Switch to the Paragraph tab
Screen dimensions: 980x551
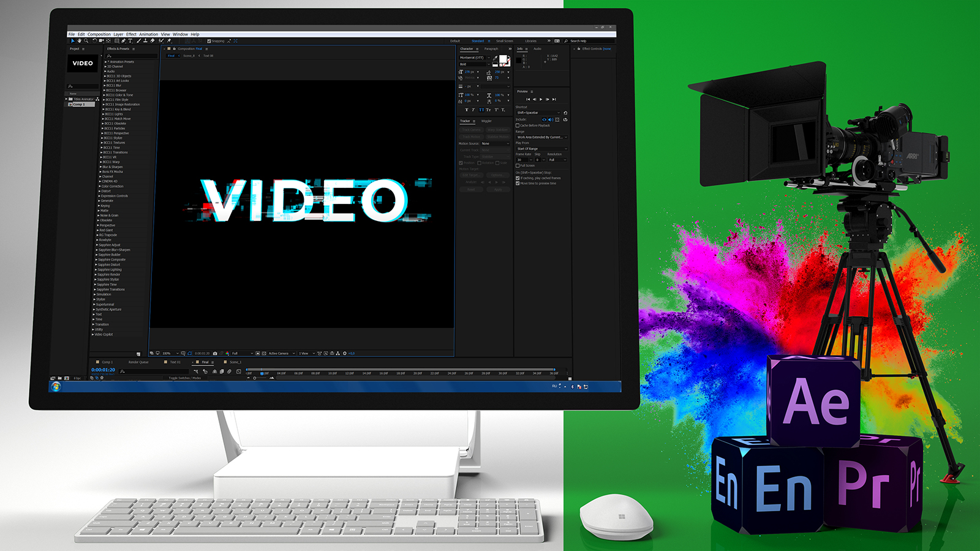(491, 49)
